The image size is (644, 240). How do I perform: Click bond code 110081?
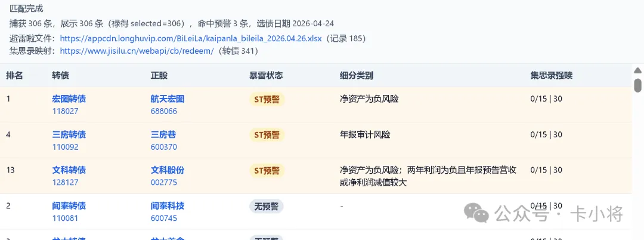click(66, 218)
